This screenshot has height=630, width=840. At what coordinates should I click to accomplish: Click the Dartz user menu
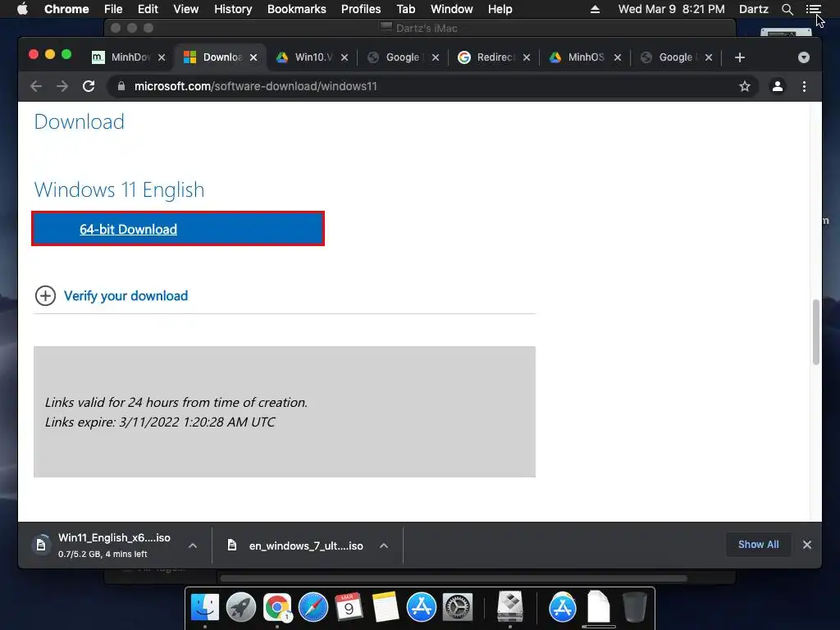pyautogui.click(x=753, y=9)
